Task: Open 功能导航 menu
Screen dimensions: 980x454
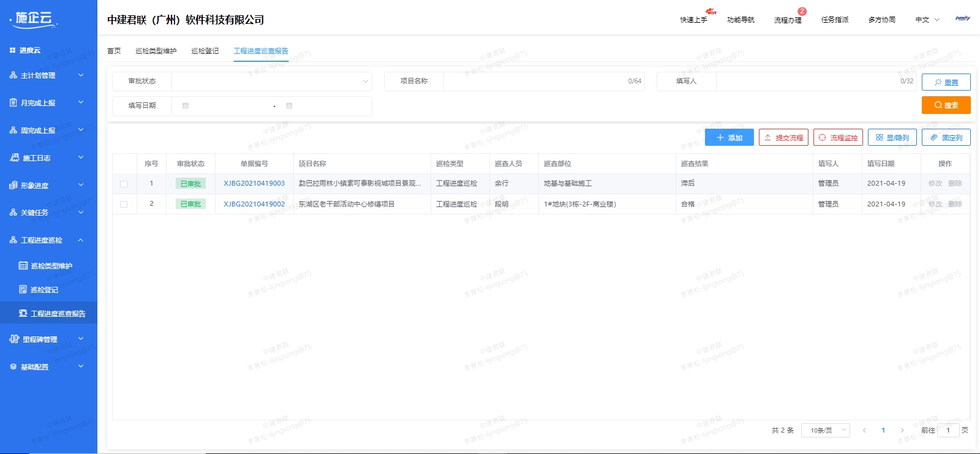Action: [x=741, y=20]
